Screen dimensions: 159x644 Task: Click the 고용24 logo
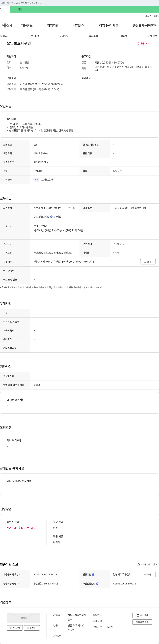click(6, 25)
